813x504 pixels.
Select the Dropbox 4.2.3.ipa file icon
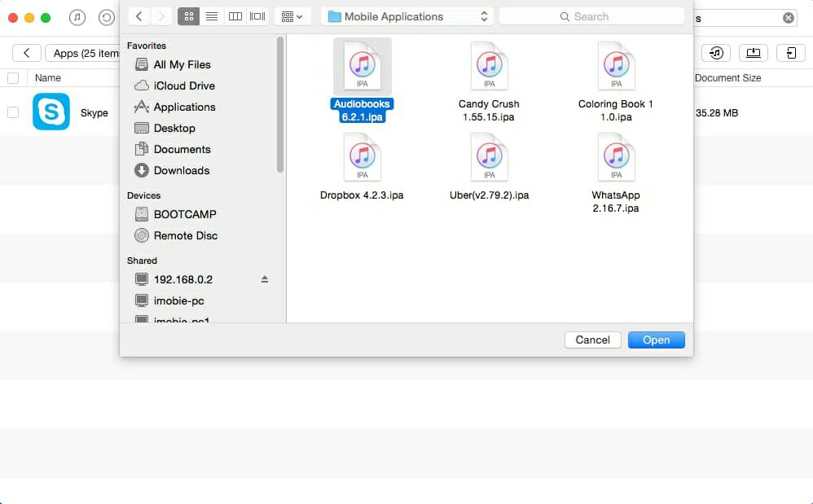pyautogui.click(x=363, y=157)
